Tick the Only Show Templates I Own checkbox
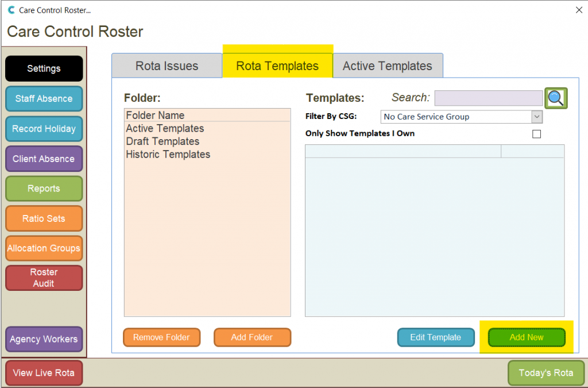Viewport: 588px width, 388px height. pos(537,134)
